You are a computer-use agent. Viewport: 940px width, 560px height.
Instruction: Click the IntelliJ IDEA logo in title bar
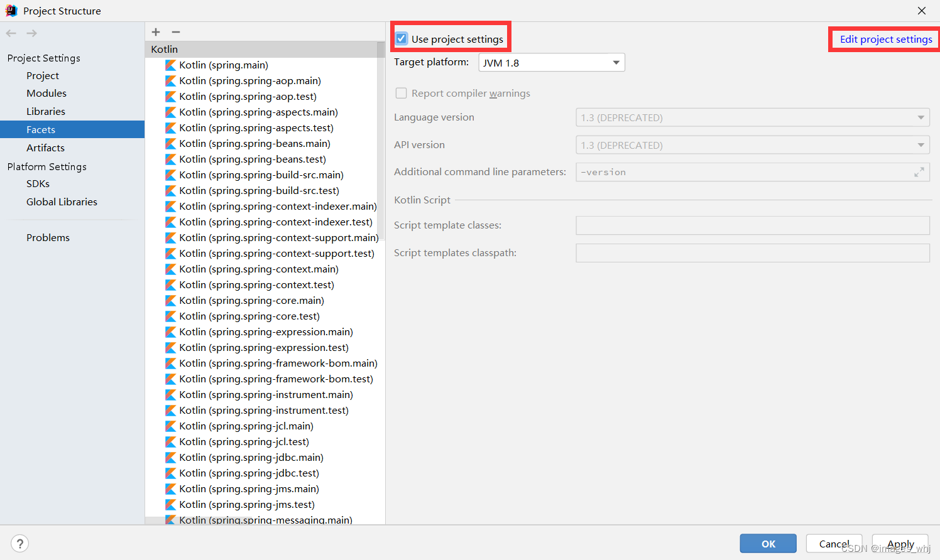click(x=11, y=11)
